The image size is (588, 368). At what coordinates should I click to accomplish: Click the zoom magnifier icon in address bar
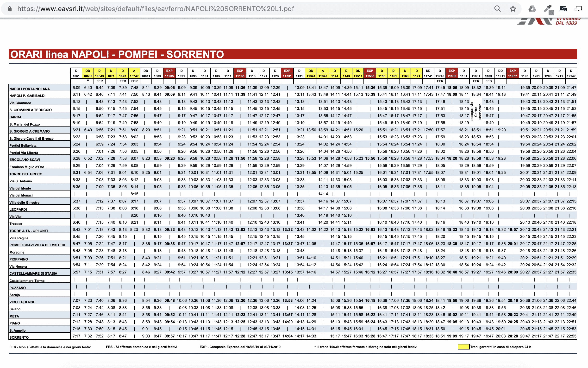(498, 9)
